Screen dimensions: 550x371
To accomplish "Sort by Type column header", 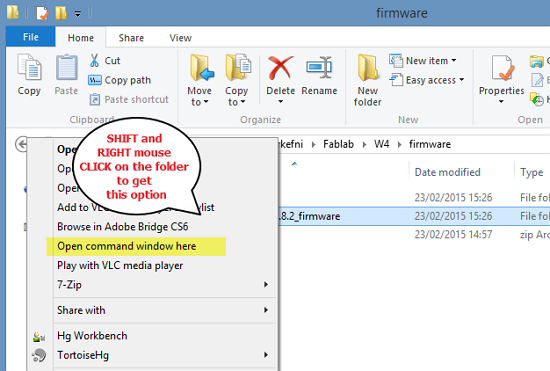I will 532,172.
